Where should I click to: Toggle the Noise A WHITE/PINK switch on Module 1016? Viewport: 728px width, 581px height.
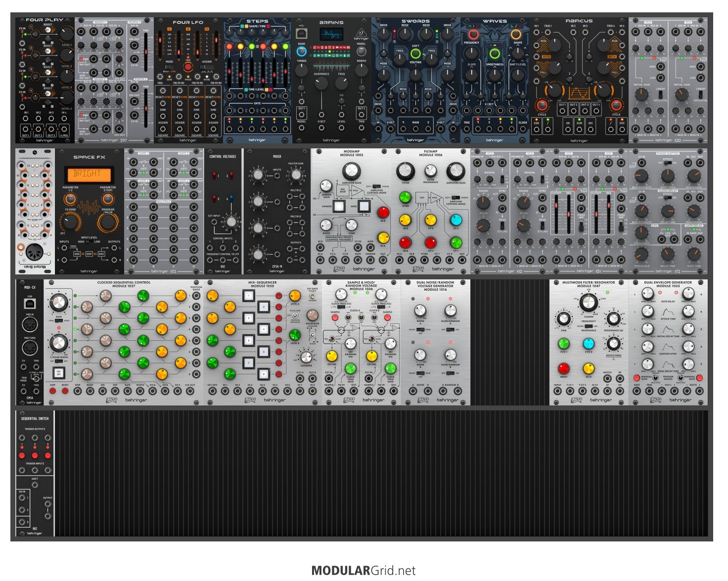[x=420, y=330]
